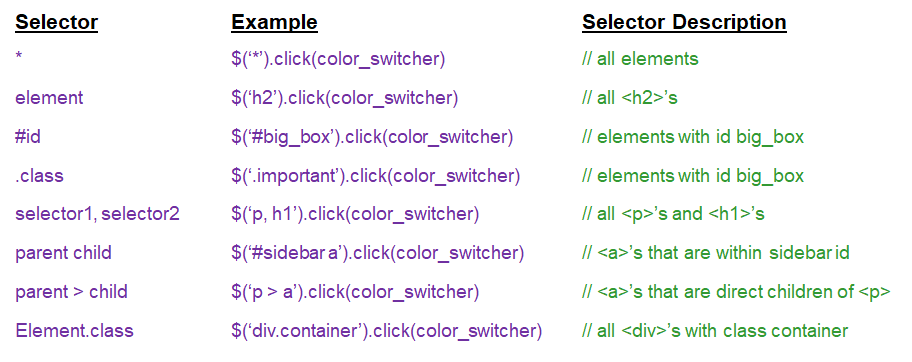Click the $('p, h1') example code

click(355, 214)
